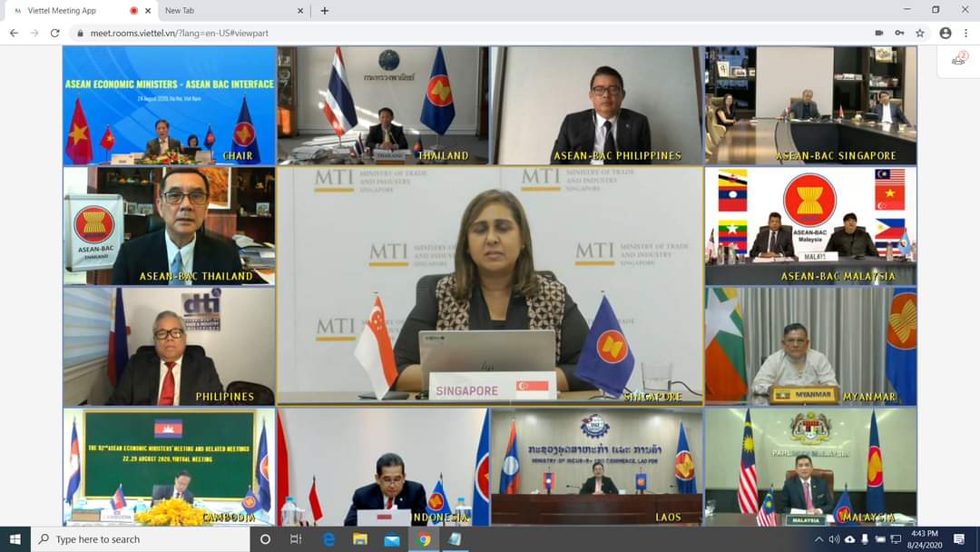Open Chrome's three-dot menu

pyautogui.click(x=966, y=33)
